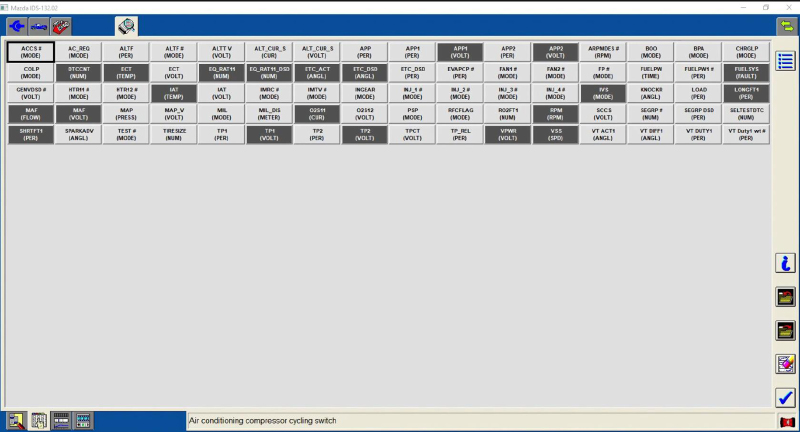Viewport: 800px width, 432px height.
Task: Select the FUELPW (TIME) parameter
Action: pyautogui.click(x=651, y=72)
